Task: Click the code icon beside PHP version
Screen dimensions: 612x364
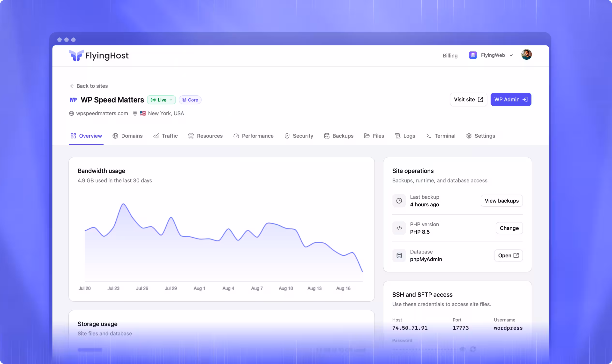Action: [399, 228]
